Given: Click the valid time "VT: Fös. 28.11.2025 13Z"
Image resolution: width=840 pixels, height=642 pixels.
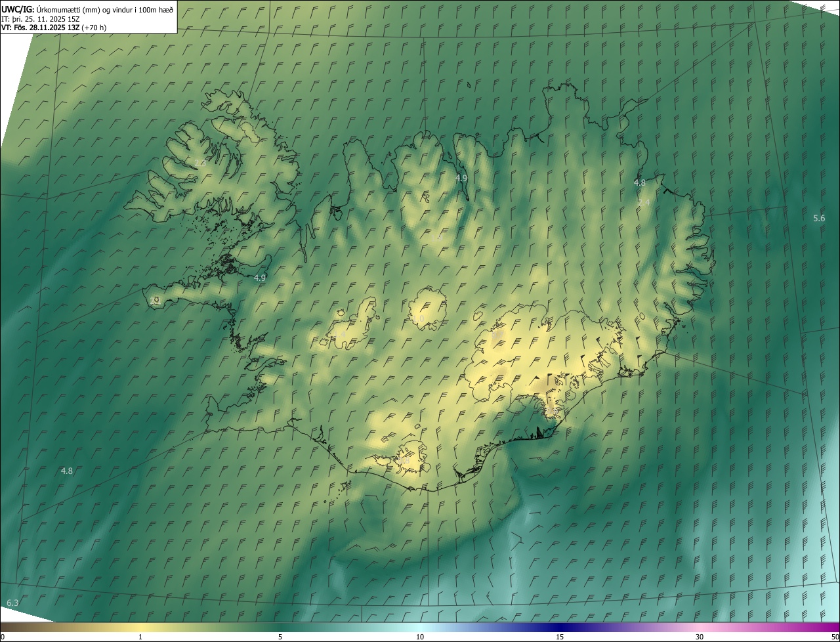Looking at the screenshot, I should [40, 28].
